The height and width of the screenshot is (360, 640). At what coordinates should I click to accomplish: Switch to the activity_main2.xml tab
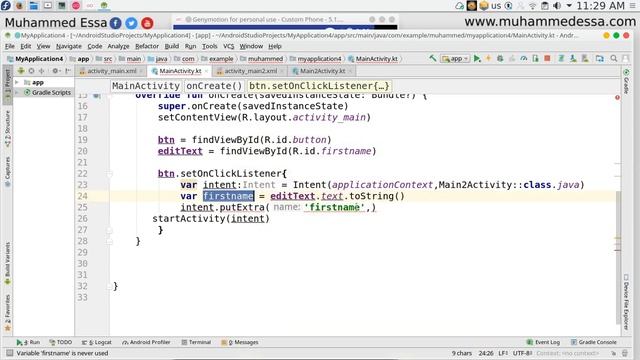click(250, 71)
